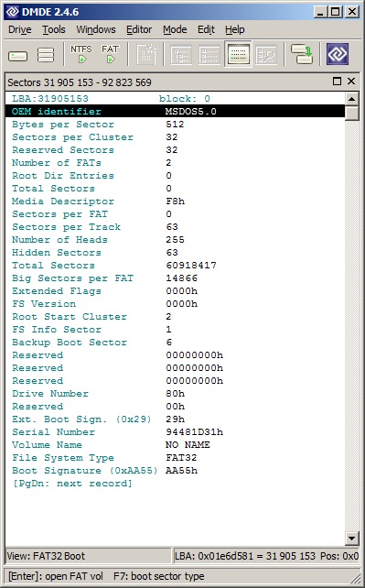Open the Editor menu
The image size is (365, 588).
pyautogui.click(x=139, y=29)
